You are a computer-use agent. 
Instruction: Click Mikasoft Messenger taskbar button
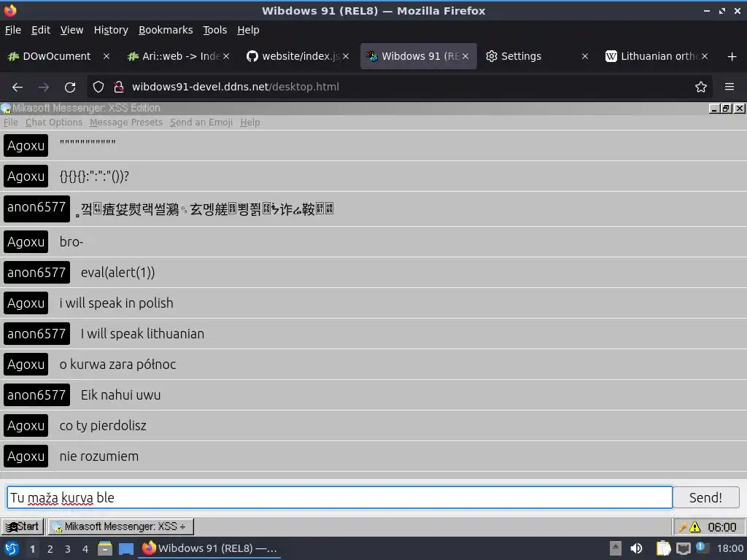click(120, 526)
